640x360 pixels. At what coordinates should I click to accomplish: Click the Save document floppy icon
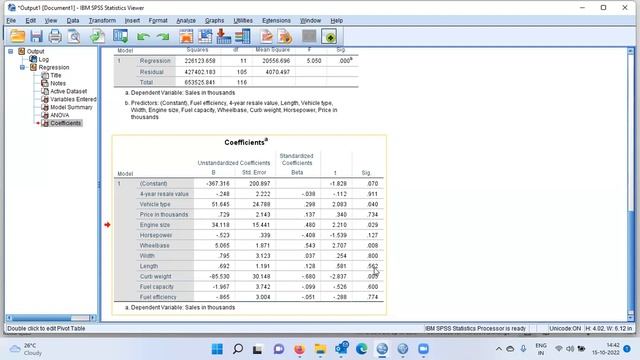(x=36, y=36)
